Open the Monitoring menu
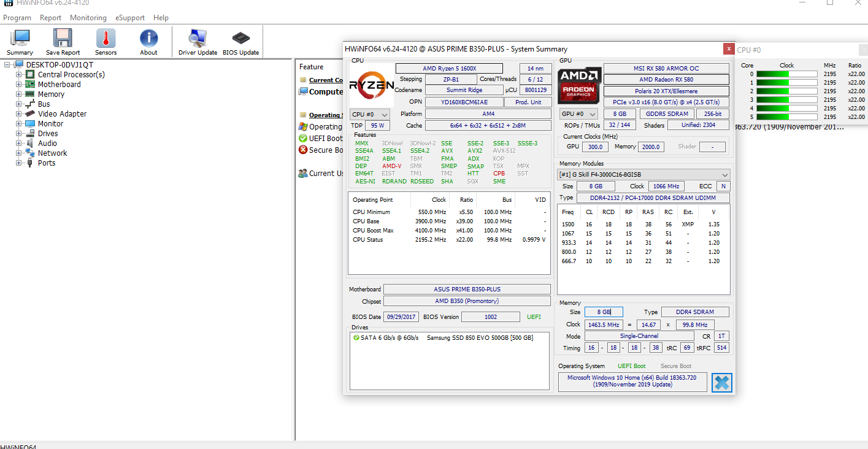The image size is (868, 449). click(x=88, y=18)
